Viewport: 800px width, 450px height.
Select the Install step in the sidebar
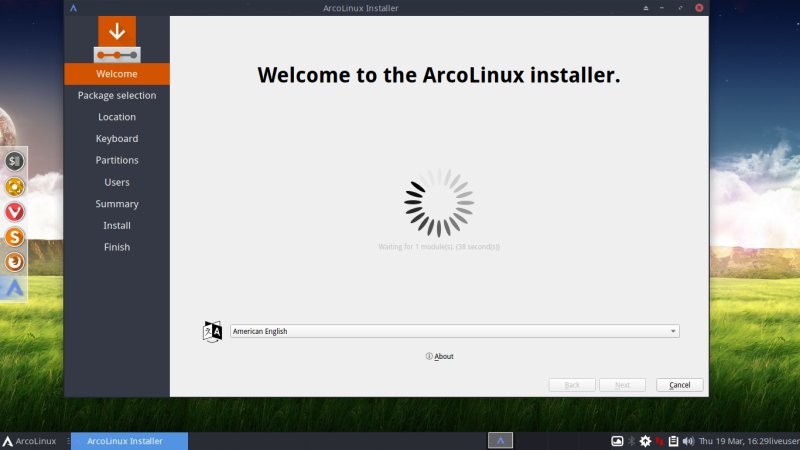[117, 226]
